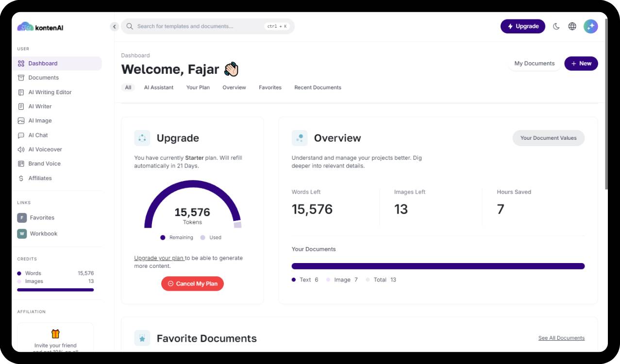Screen dimensions: 620x364
Task: Open the Workbook link badge W
Action: (22, 233)
